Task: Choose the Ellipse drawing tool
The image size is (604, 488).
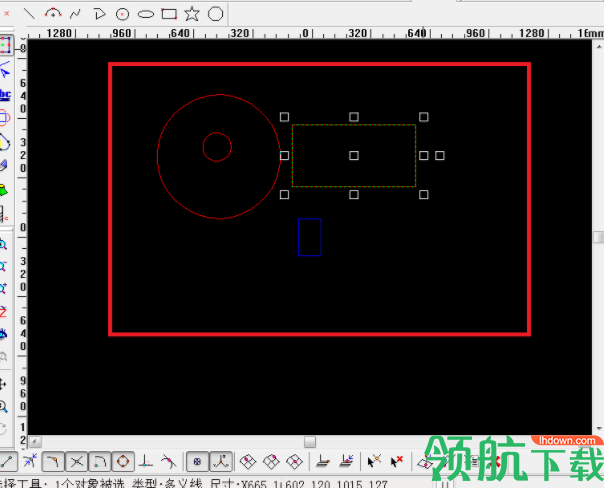Action: click(x=146, y=15)
